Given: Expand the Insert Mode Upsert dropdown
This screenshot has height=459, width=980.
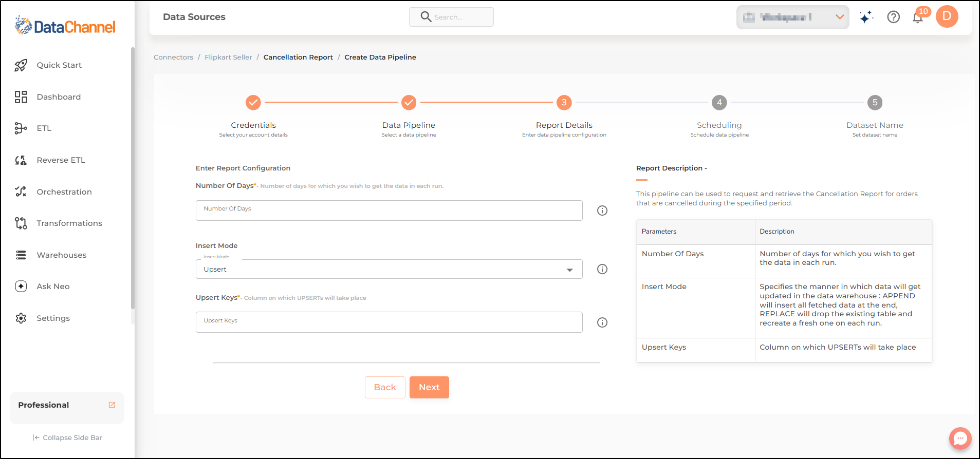Looking at the screenshot, I should pos(389,269).
